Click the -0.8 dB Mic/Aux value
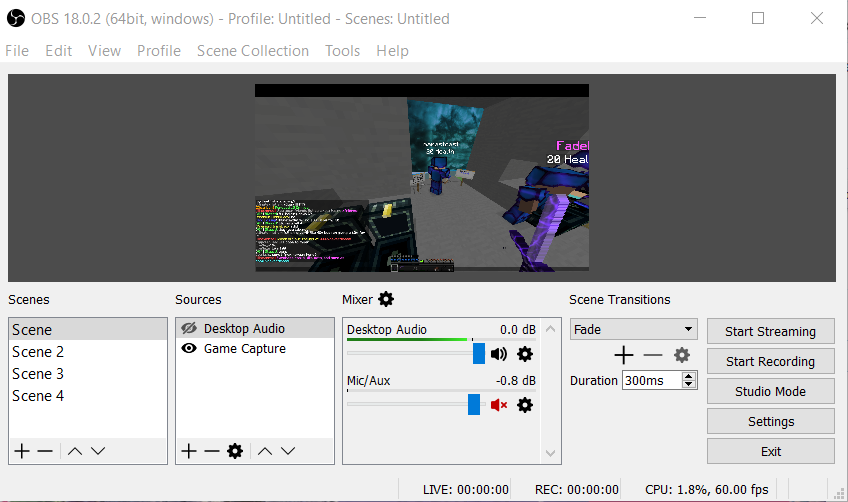This screenshot has height=502, width=848. 515,380
